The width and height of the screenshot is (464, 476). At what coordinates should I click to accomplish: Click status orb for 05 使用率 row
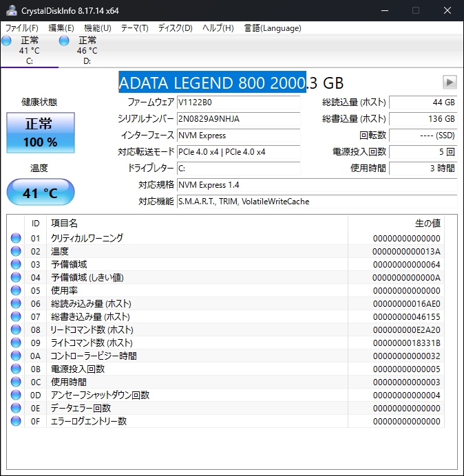pyautogui.click(x=16, y=290)
